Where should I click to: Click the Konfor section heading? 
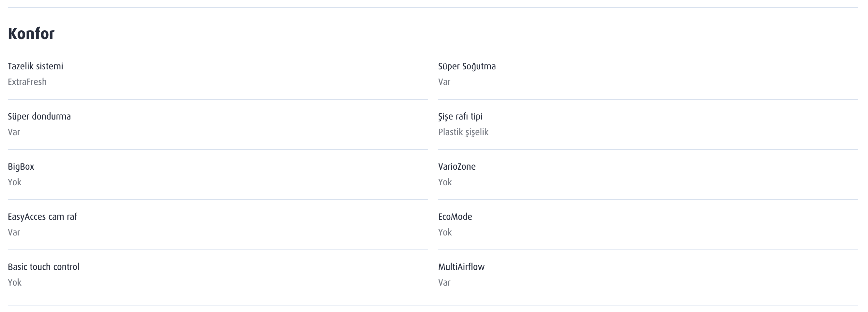tap(31, 34)
